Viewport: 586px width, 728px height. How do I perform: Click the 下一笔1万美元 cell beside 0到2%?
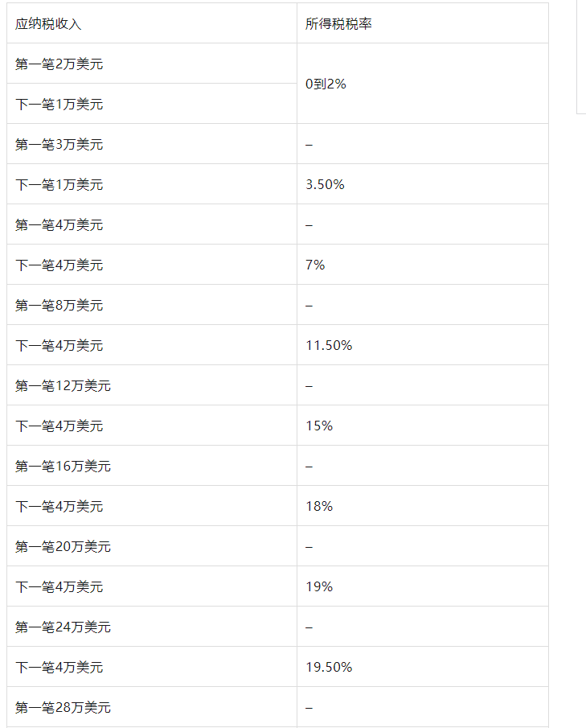coord(152,104)
